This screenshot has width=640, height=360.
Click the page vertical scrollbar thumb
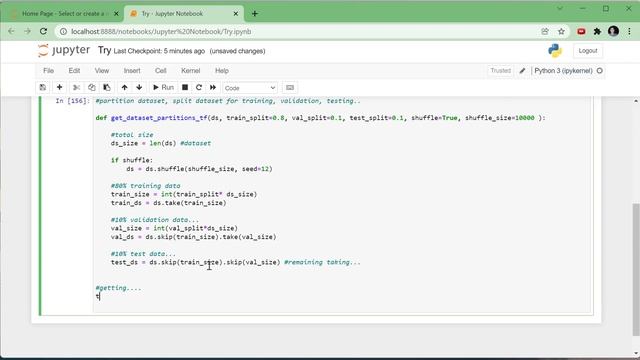pos(636,269)
